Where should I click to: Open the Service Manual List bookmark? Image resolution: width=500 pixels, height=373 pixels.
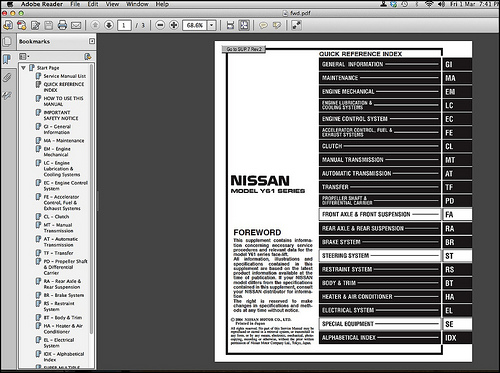[65, 76]
